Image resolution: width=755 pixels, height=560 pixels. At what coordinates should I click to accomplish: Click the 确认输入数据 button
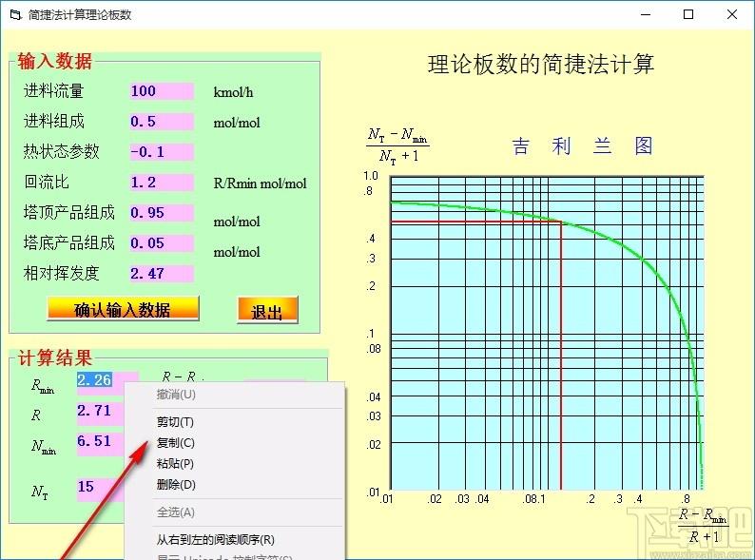[123, 309]
